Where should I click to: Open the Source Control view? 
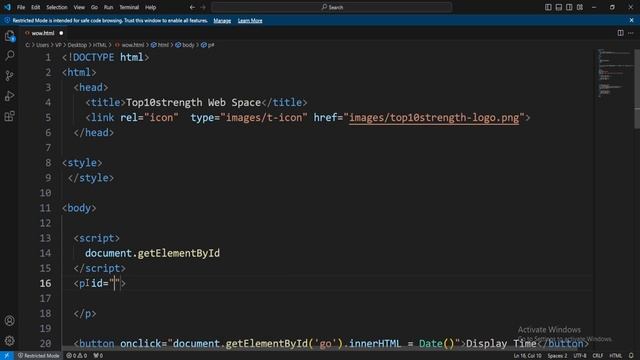tap(9, 76)
